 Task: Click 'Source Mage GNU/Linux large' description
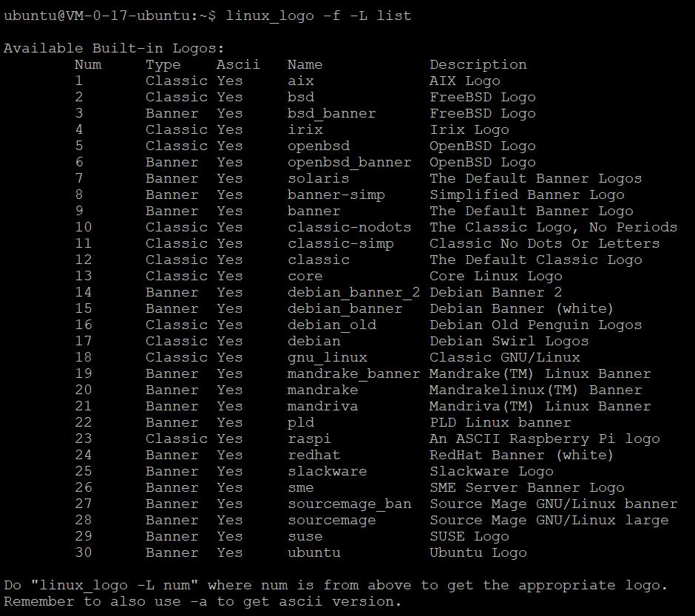coord(549,521)
